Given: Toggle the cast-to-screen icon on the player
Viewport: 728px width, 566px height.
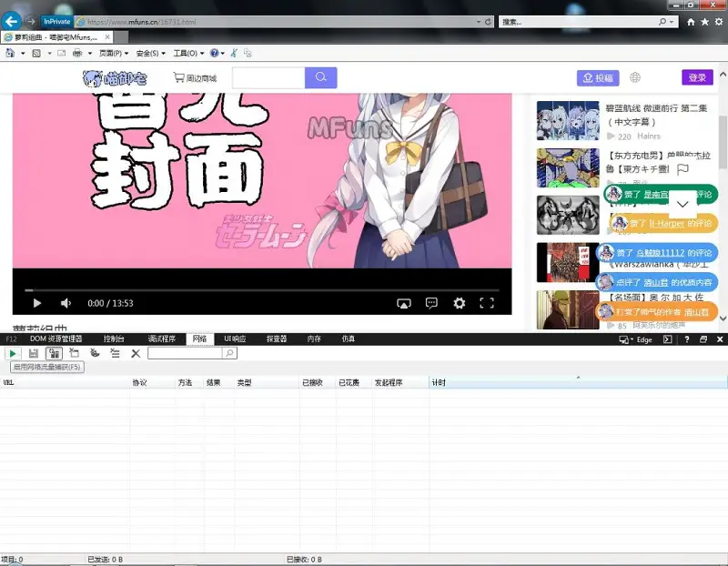Looking at the screenshot, I should pos(404,304).
